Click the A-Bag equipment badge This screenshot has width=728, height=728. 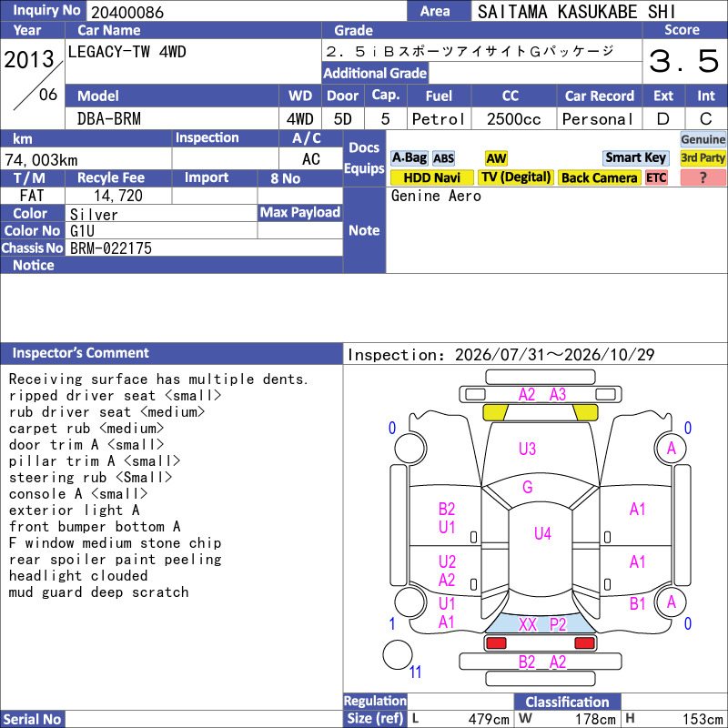[409, 157]
